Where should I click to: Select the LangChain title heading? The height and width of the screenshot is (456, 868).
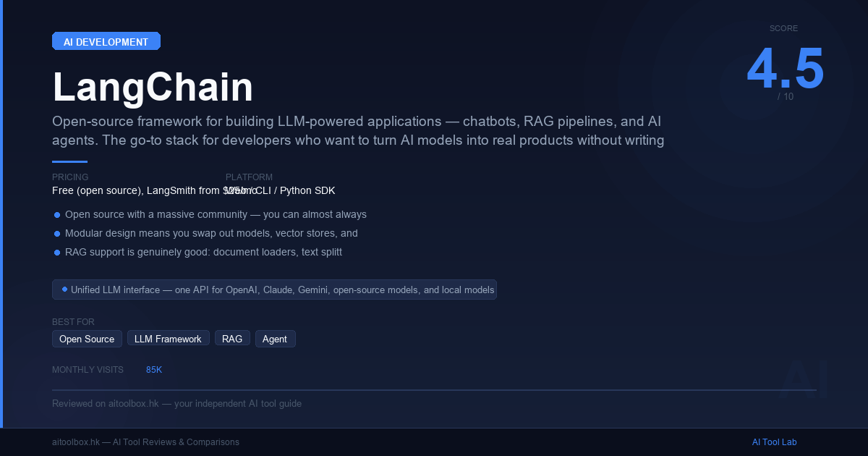(x=153, y=88)
